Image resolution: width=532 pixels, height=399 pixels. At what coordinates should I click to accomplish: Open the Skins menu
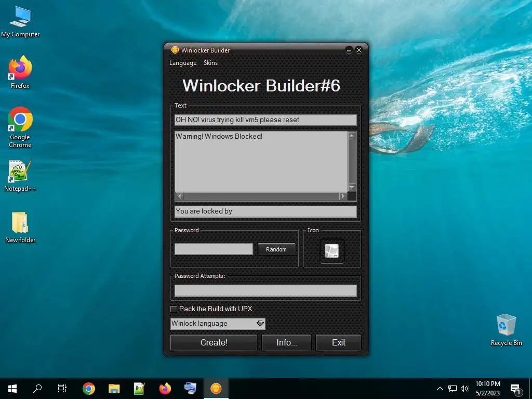(210, 63)
